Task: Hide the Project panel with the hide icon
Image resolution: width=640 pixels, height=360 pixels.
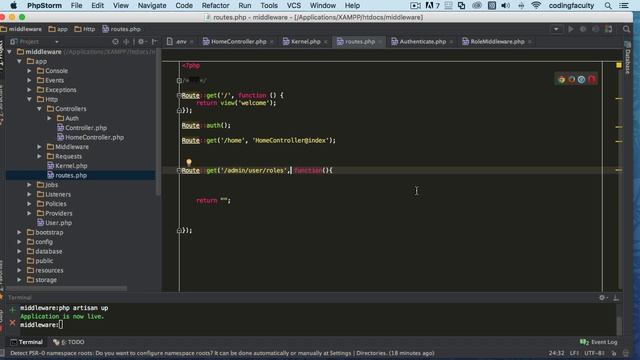Action: pyautogui.click(x=154, y=42)
